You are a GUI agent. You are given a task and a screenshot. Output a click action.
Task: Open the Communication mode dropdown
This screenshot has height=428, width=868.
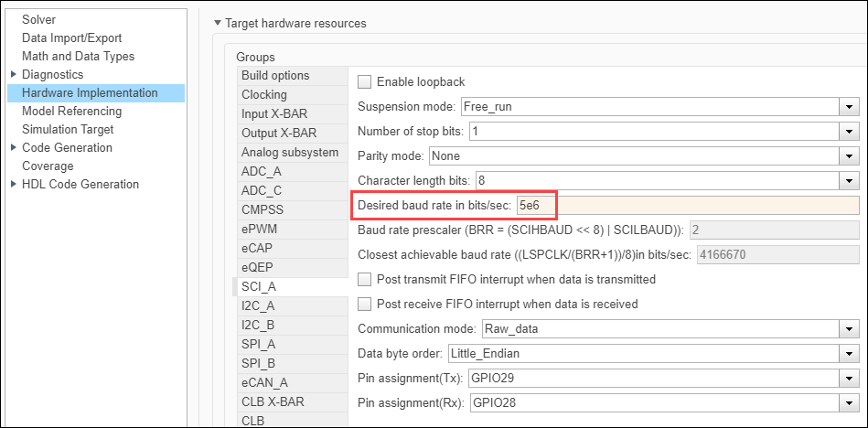[x=848, y=328]
